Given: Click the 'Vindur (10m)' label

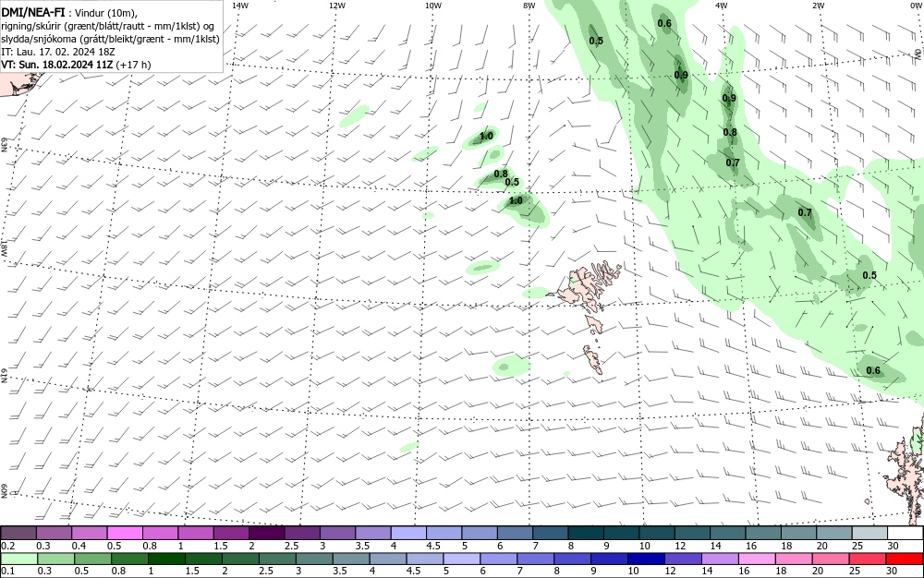Looking at the screenshot, I should coord(106,13).
